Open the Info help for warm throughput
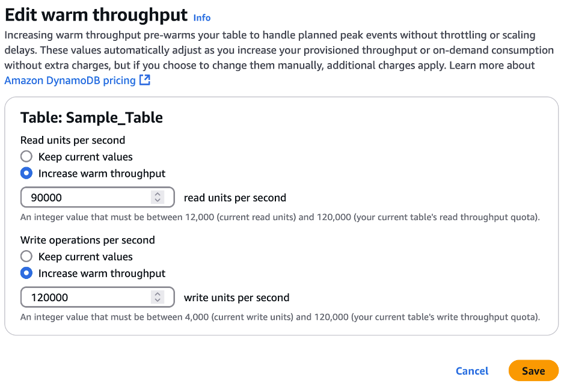564x392 pixels. point(201,18)
